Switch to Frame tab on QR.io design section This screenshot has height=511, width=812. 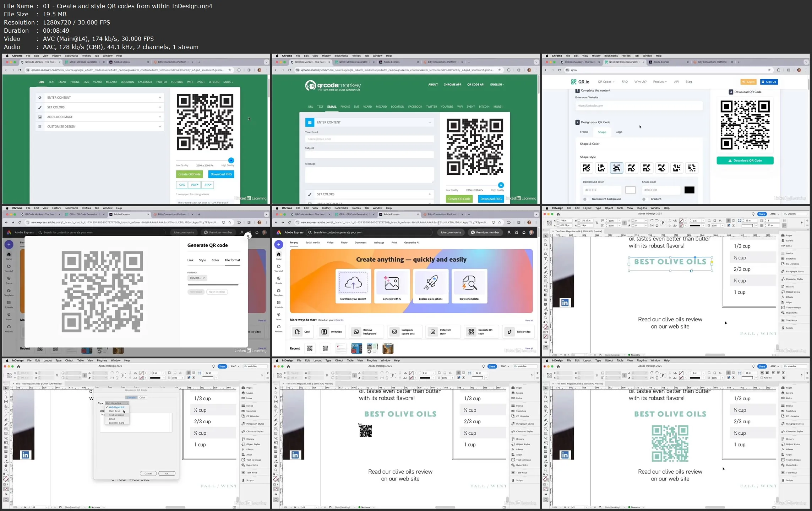coord(584,132)
